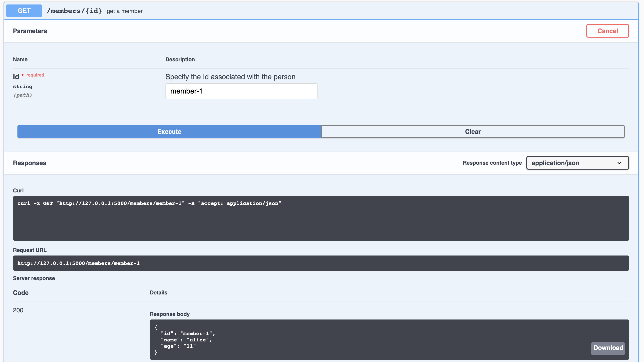The height and width of the screenshot is (362, 644).
Task: Click the required marker next to id
Action: coord(35,75)
